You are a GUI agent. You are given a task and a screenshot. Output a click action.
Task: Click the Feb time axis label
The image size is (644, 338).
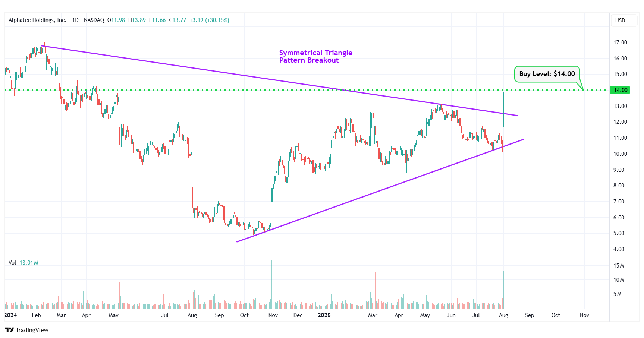[x=36, y=315]
